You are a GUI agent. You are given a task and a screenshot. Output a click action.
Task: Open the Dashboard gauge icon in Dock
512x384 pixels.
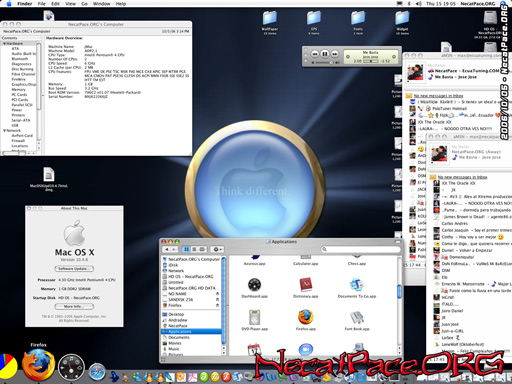[x=71, y=368]
